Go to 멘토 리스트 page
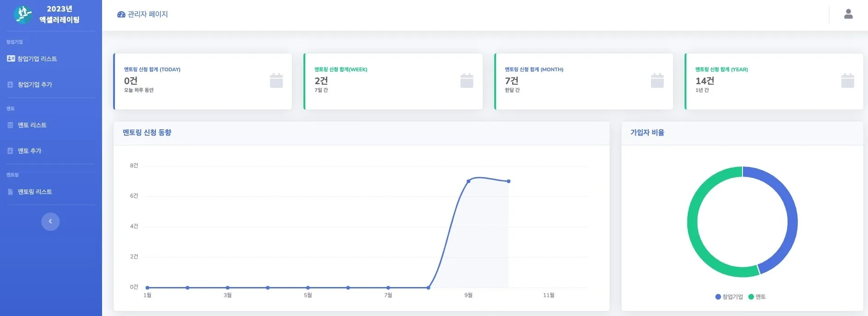Screen dimensions: 868x316 click(x=32, y=125)
